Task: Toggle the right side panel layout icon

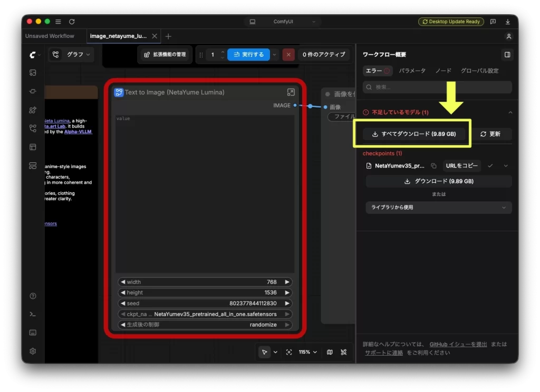Action: coord(507,54)
